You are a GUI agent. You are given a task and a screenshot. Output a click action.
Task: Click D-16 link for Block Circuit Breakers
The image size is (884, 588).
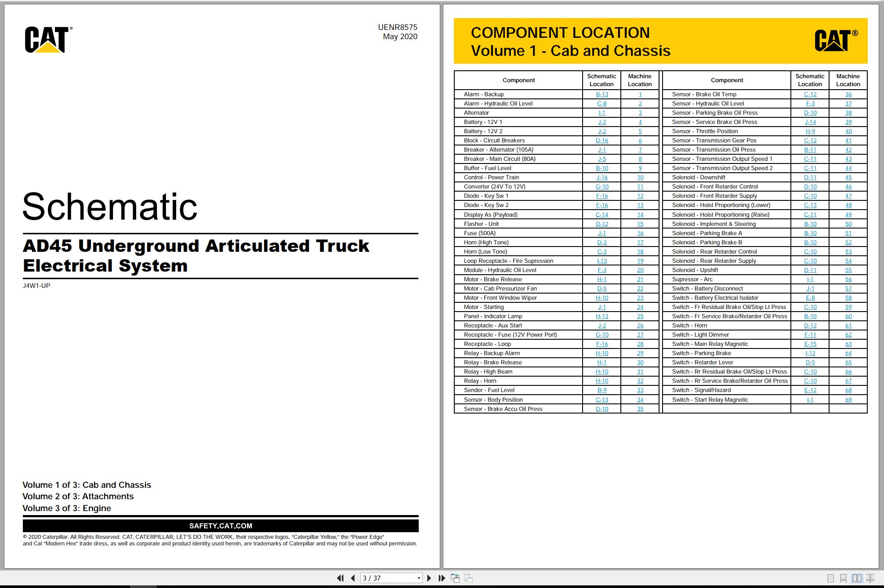tap(601, 141)
